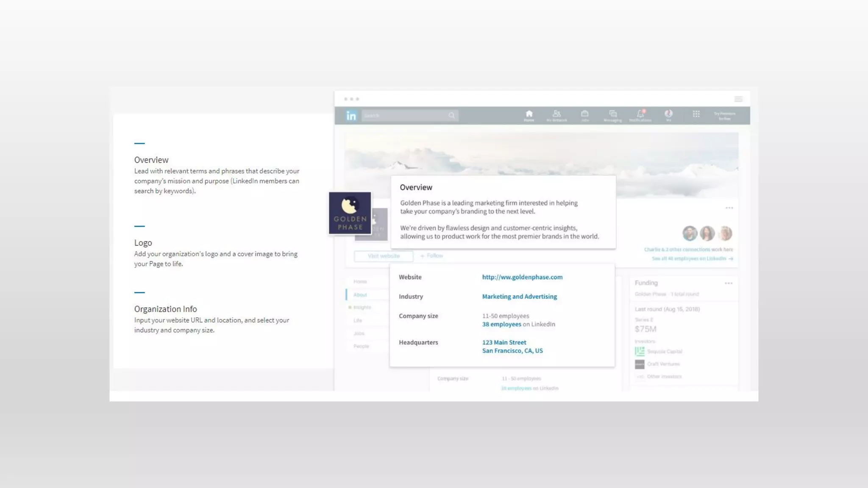Image resolution: width=868 pixels, height=488 pixels.
Task: Select the About sidebar tab
Action: [x=360, y=295]
